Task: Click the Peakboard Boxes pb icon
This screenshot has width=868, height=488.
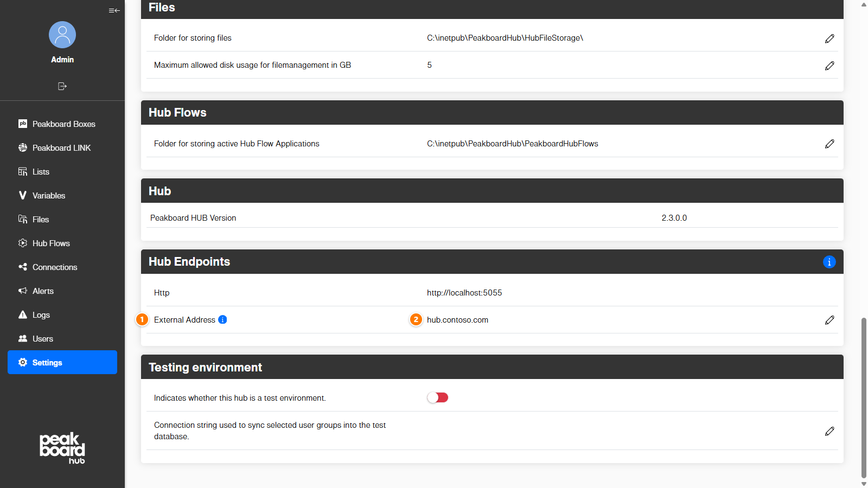Action: (23, 124)
